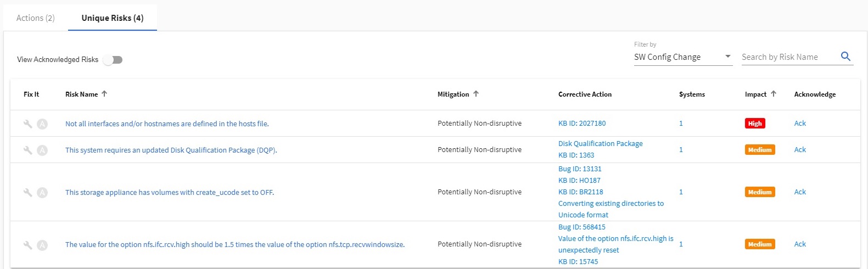This screenshot has width=868, height=269.
Task: Click the Search by Risk Name field
Action: 788,57
